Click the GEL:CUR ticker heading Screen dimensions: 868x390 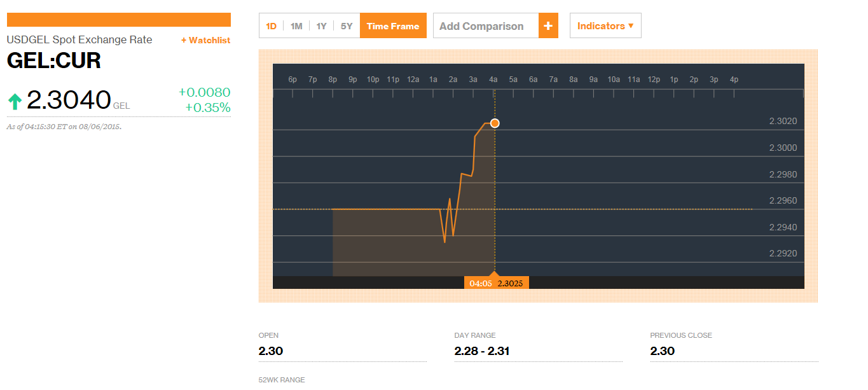tap(54, 61)
